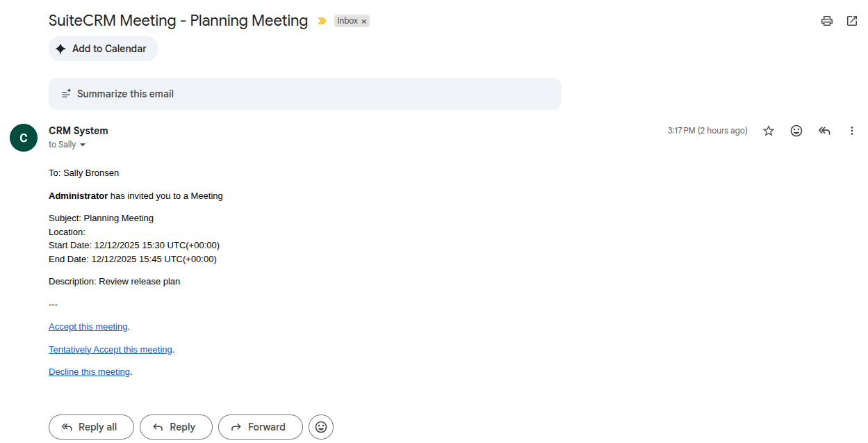
Task: Click the Decline this meeting link
Action: (89, 371)
